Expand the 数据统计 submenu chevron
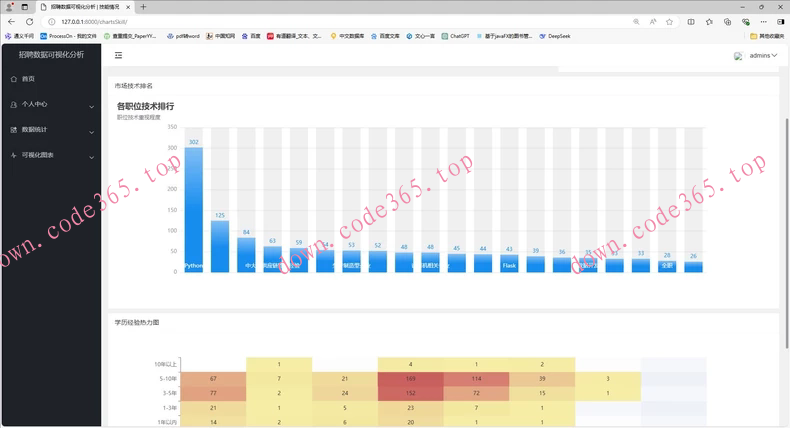Screen dimensions: 790x428 coord(92,131)
